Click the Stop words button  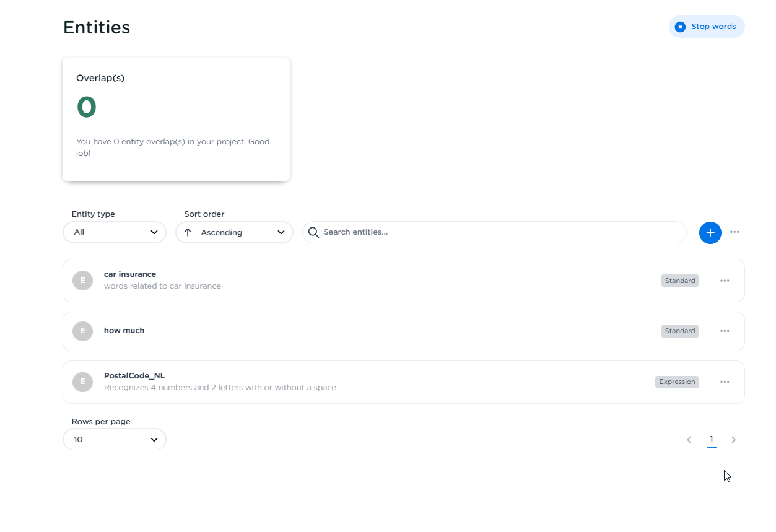tap(707, 27)
